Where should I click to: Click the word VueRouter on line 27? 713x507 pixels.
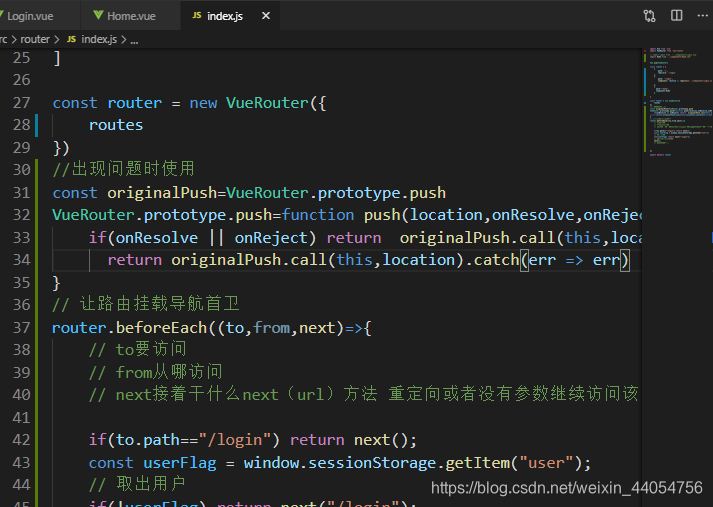pos(267,103)
